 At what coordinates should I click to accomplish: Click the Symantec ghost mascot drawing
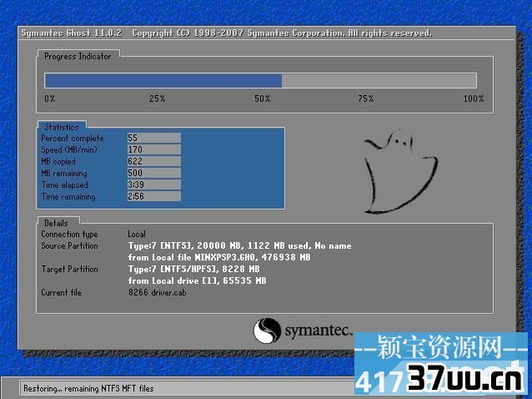coord(400,172)
